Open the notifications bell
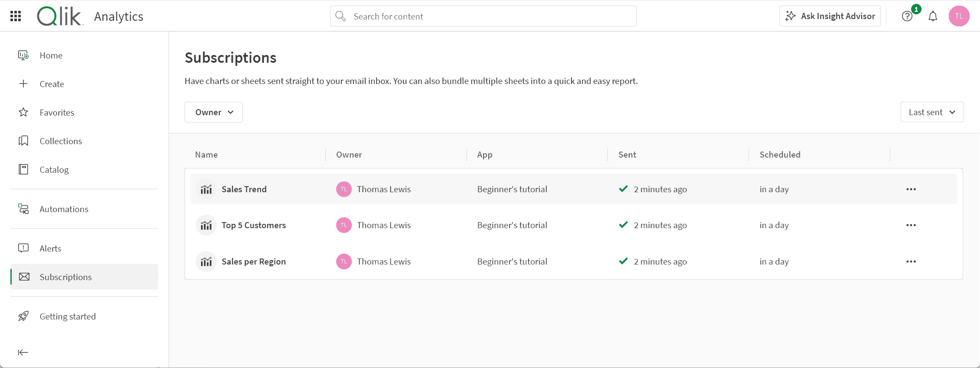 pos(933,16)
